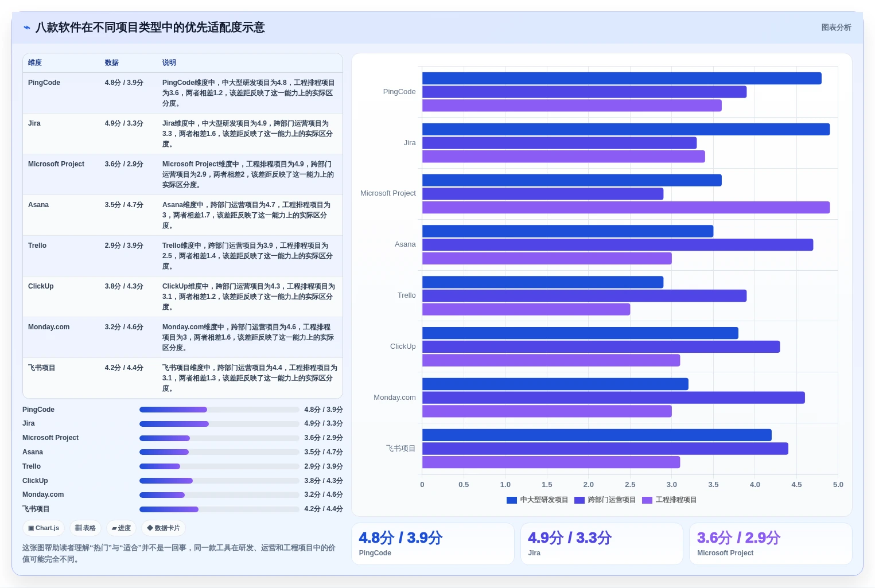Click the Trello description text in table

click(x=247, y=256)
